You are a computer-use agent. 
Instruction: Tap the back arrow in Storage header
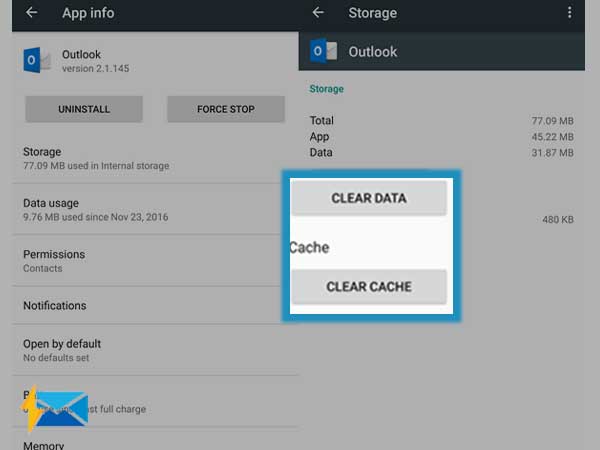[x=318, y=13]
